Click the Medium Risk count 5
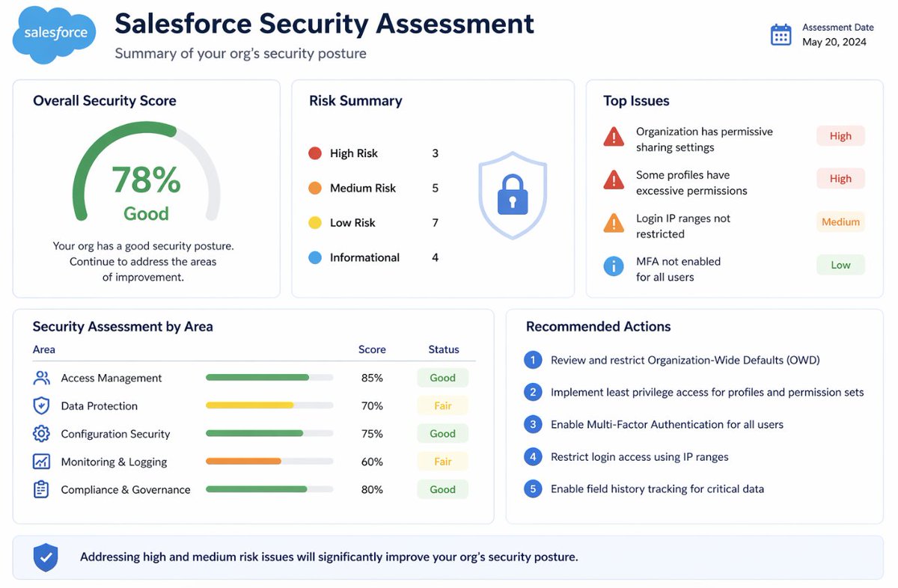The width and height of the screenshot is (898, 588). coord(436,189)
